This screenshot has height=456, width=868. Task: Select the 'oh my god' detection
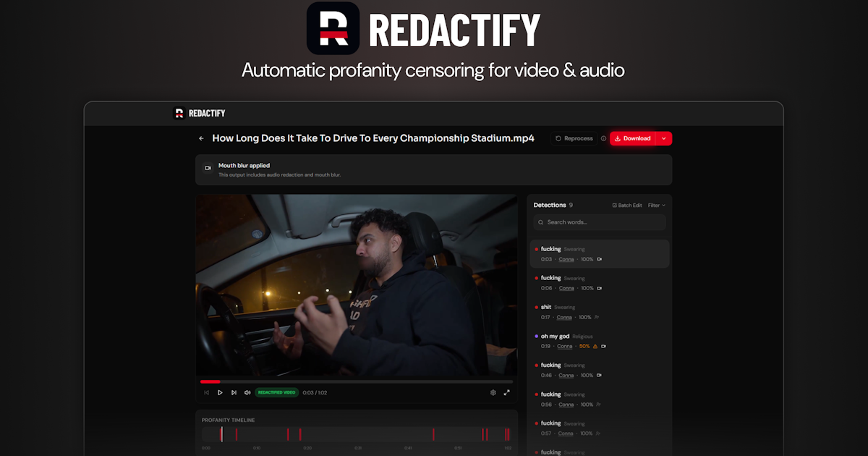[x=600, y=341]
